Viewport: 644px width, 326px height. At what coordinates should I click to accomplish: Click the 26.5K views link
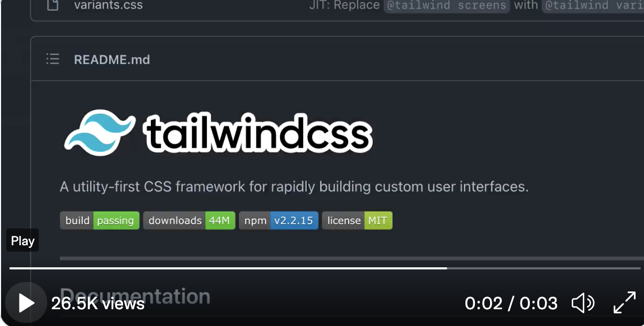(x=98, y=303)
